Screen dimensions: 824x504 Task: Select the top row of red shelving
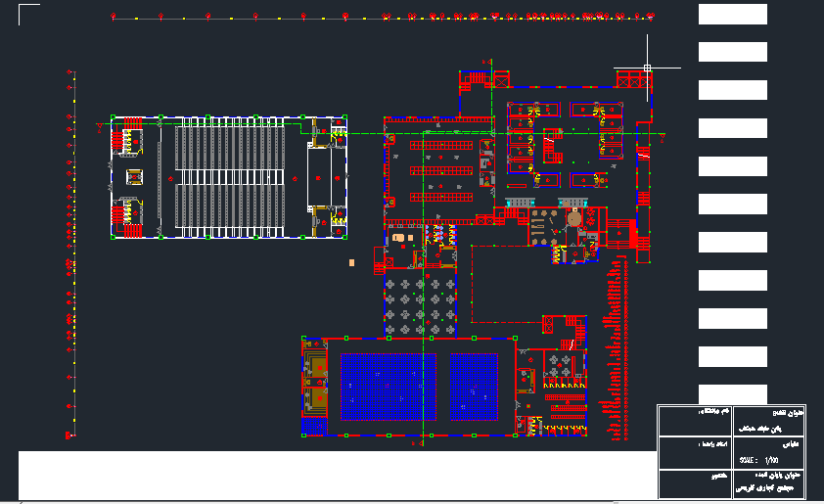(441, 146)
